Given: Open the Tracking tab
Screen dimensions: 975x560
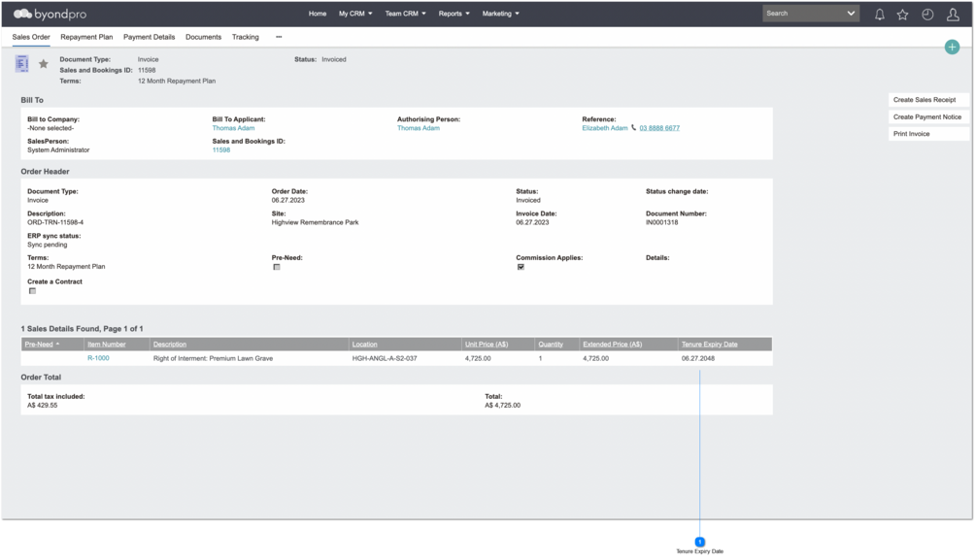Looking at the screenshot, I should [x=245, y=37].
